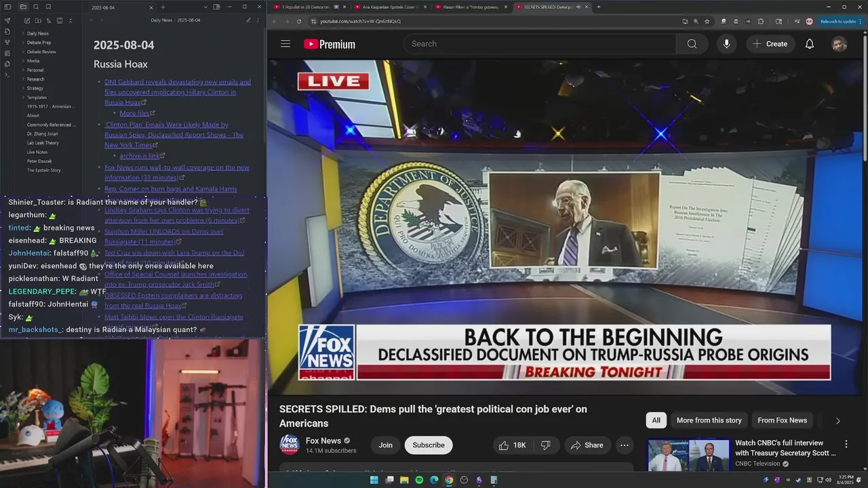Expand the Daily News folder
868x488 pixels.
(37, 33)
